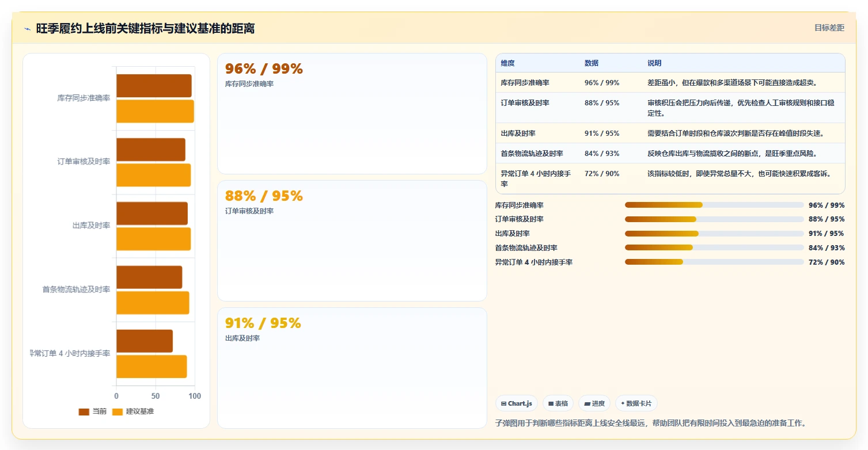Click the 50 tick on the chart axis
Screen dimensions: 868x450
(156, 396)
